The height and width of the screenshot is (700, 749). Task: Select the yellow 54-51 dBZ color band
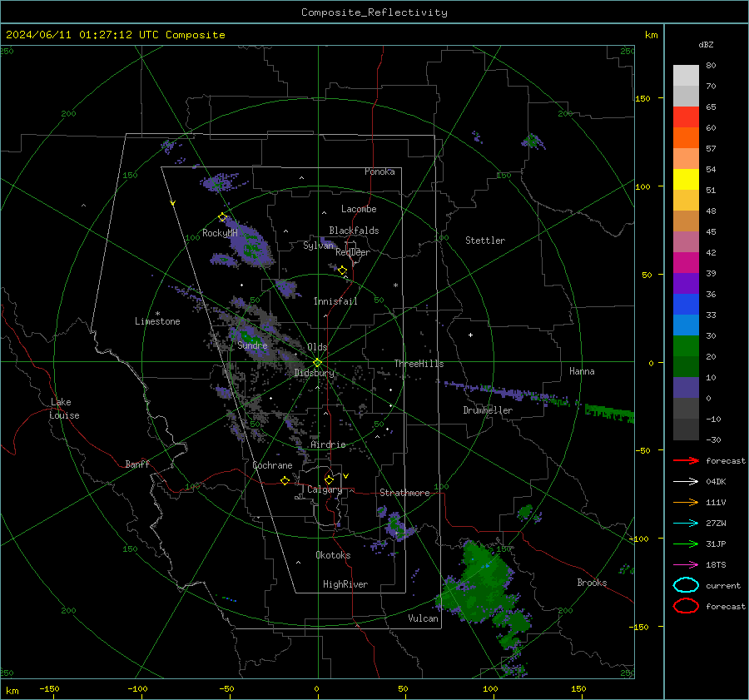click(686, 180)
